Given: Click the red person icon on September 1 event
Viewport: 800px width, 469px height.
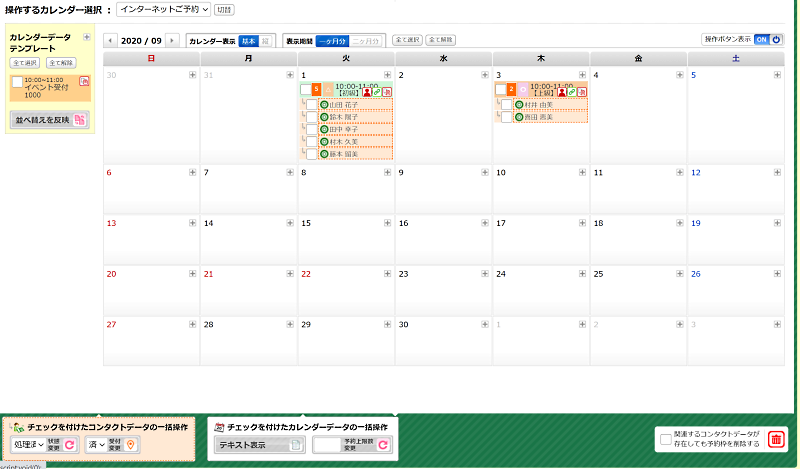Looking at the screenshot, I should [x=367, y=92].
